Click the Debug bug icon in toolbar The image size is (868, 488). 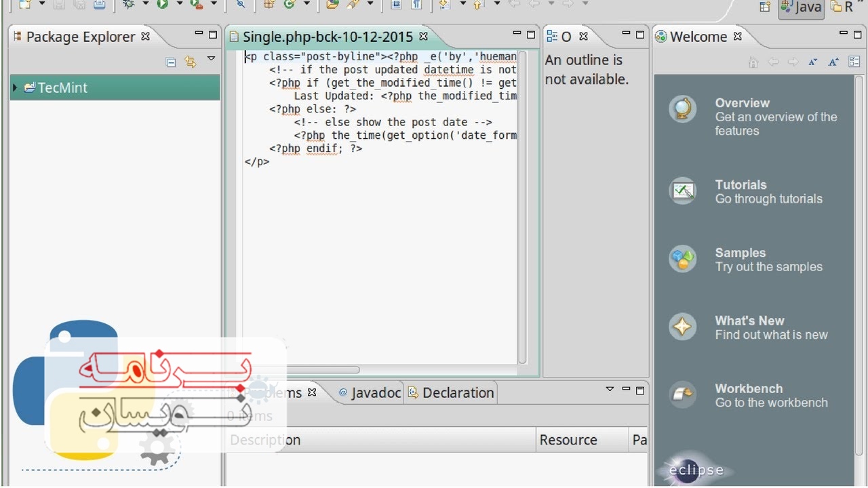coord(128,4)
